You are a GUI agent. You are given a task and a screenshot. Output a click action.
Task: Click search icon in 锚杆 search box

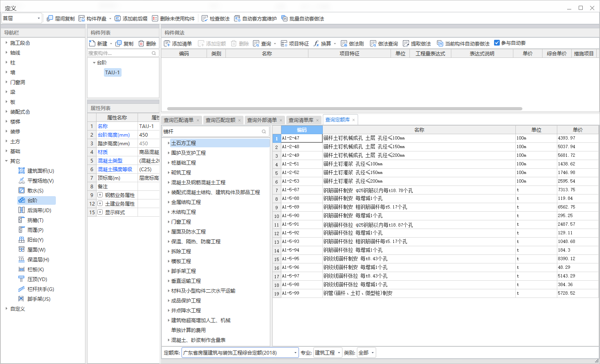264,131
